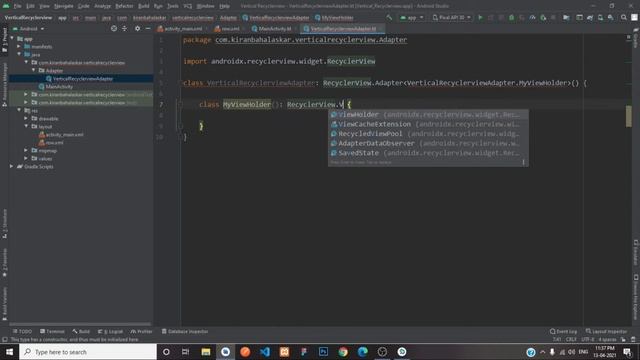Image resolution: width=640 pixels, height=360 pixels.
Task: Open the Logcat tool window
Action: point(110,331)
